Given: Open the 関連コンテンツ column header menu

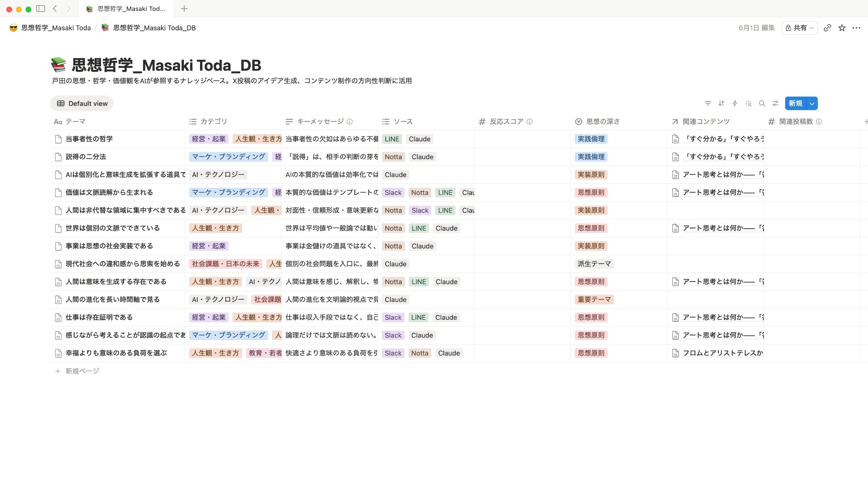Looking at the screenshot, I should point(715,121).
